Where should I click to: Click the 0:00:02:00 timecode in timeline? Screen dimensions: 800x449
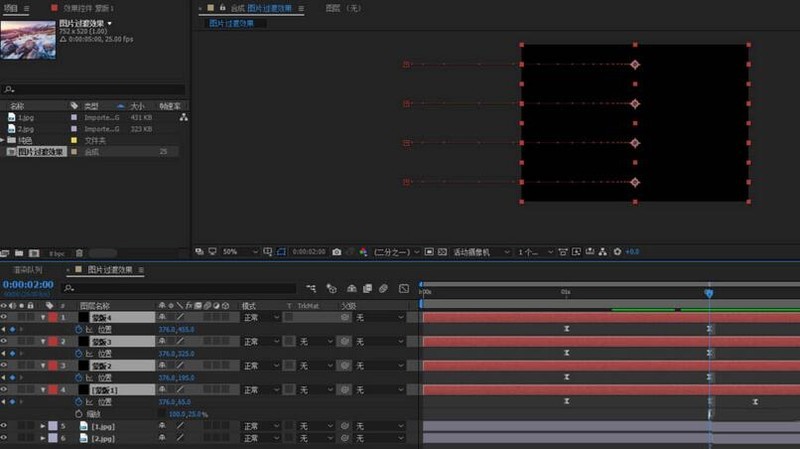click(x=28, y=284)
